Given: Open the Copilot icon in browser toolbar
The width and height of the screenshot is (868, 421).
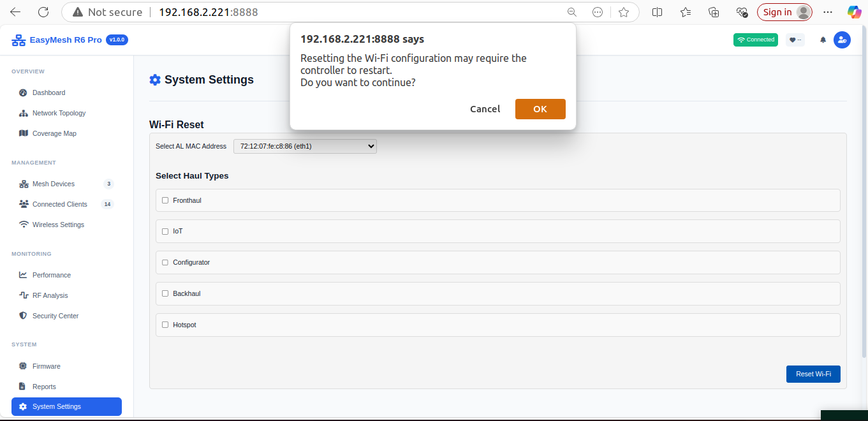Looking at the screenshot, I should (854, 12).
